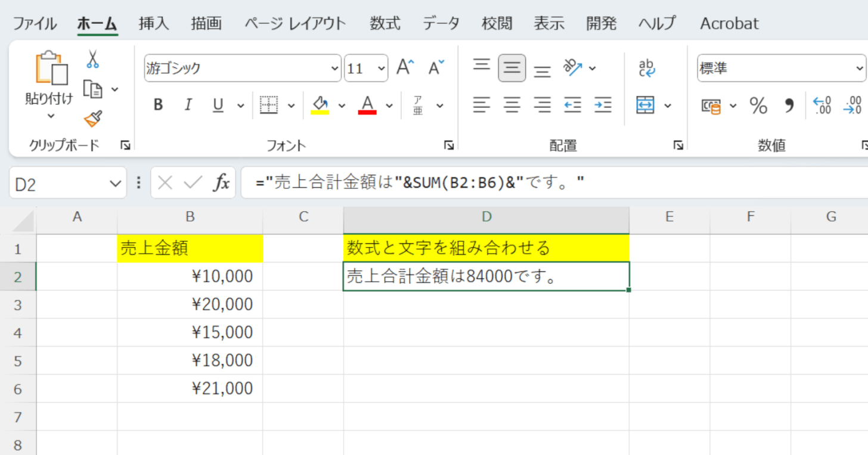Viewport: 868px width, 455px height.
Task: Click the Center horizontally icon
Action: point(511,106)
